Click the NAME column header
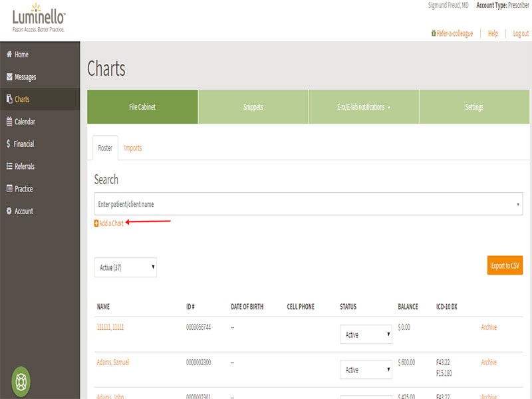 [x=104, y=307]
